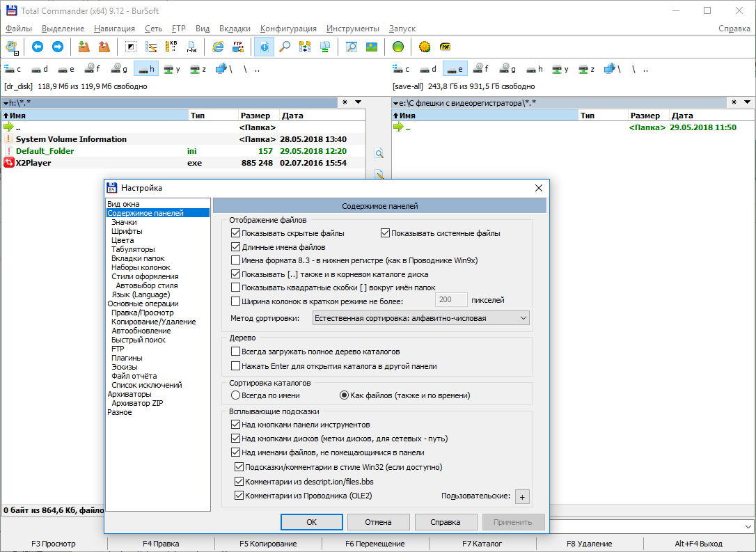Select the Всегда по имени radio button
Image resolution: width=756 pixels, height=552 pixels.
tap(235, 395)
